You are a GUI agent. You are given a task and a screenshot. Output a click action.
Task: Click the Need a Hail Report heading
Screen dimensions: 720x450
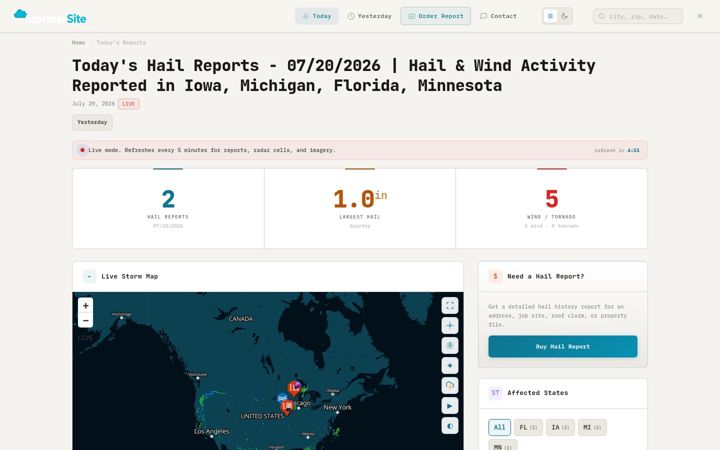pyautogui.click(x=546, y=276)
